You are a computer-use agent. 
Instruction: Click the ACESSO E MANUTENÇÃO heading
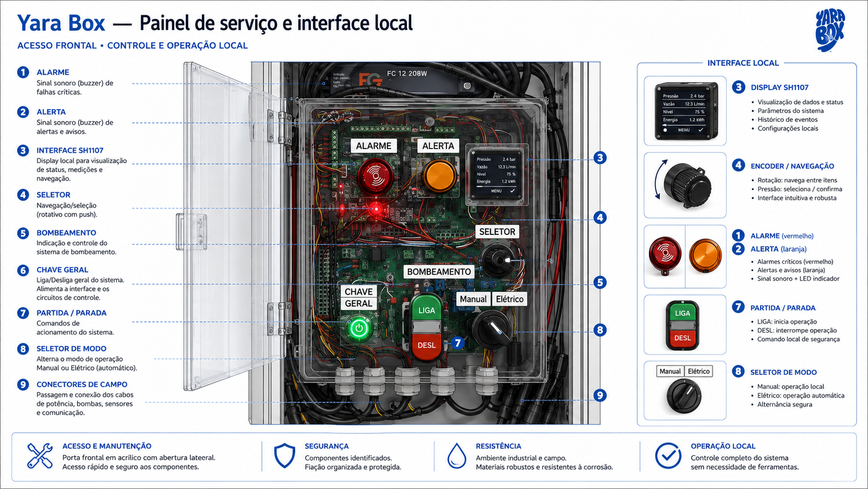tap(107, 446)
